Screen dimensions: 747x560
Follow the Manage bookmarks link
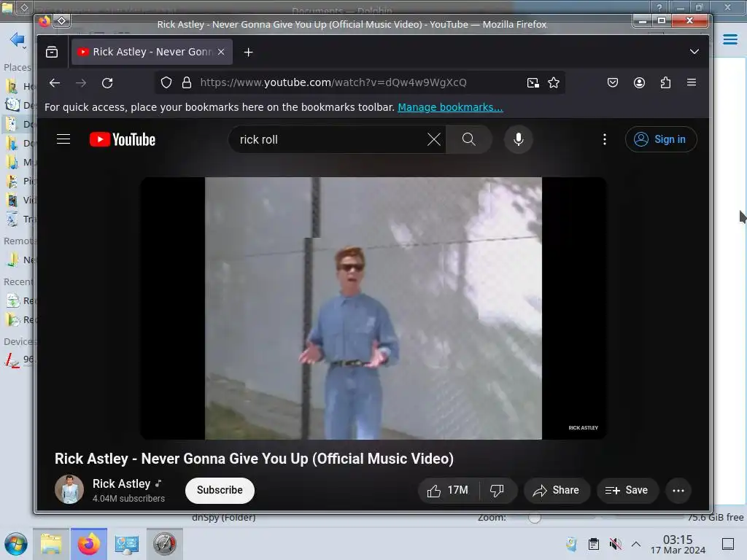450,107
